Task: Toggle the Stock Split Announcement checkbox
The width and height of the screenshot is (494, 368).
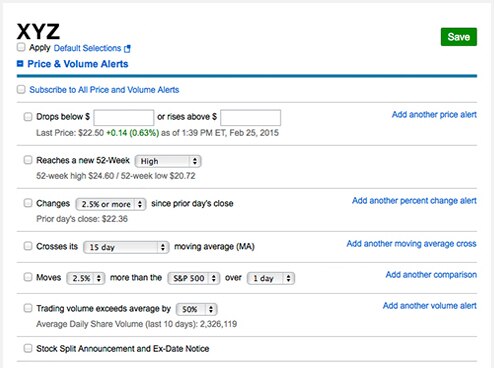Action: 28,348
